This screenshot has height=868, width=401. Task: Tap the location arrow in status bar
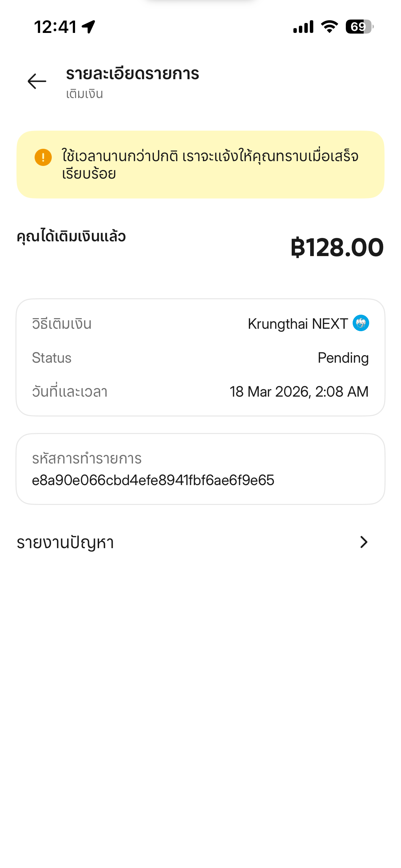coord(89,27)
